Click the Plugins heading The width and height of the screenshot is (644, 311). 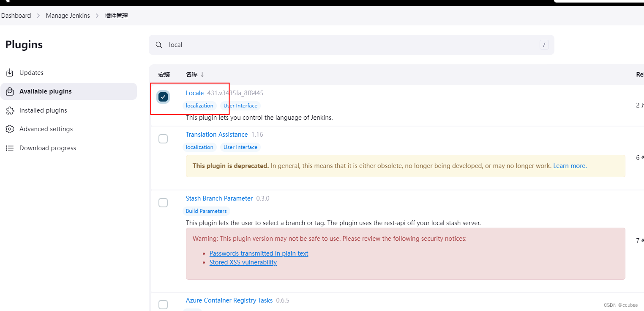click(x=24, y=45)
